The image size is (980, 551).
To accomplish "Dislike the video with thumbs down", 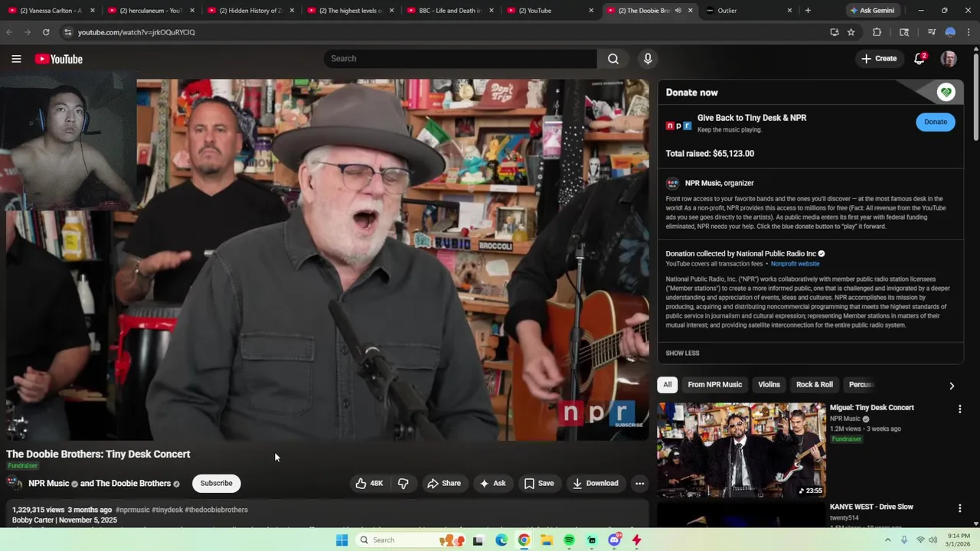I will [x=403, y=483].
